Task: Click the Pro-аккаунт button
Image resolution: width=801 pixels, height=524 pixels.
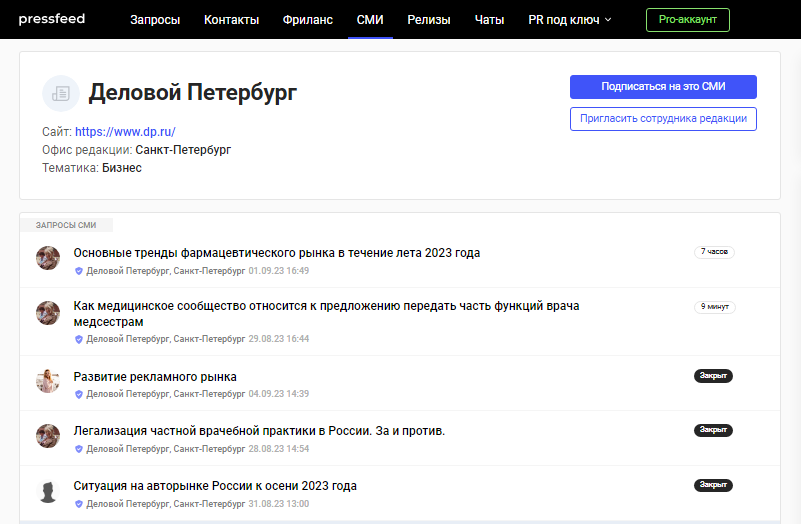Action: tap(688, 20)
